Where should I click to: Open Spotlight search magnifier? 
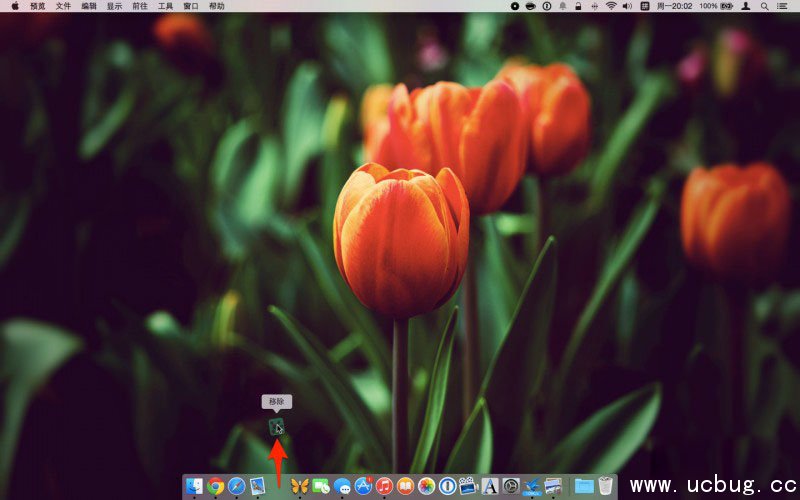pyautogui.click(x=764, y=6)
